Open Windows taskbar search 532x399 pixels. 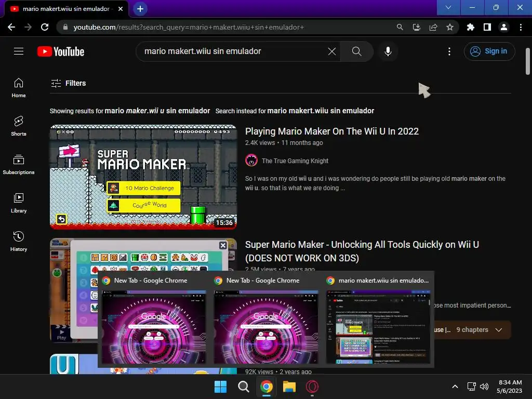tap(243, 387)
